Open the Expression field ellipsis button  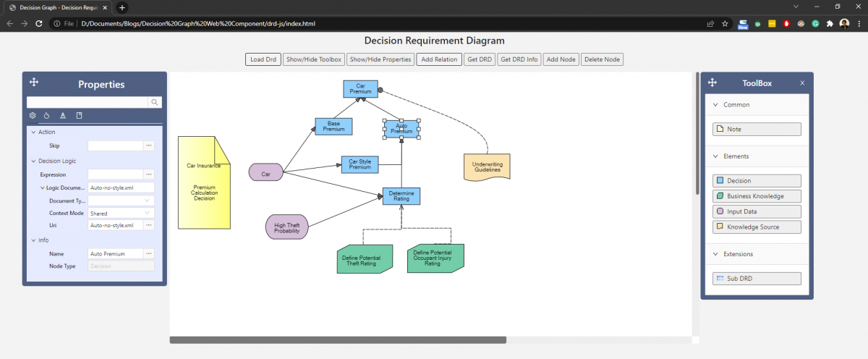coord(149,174)
